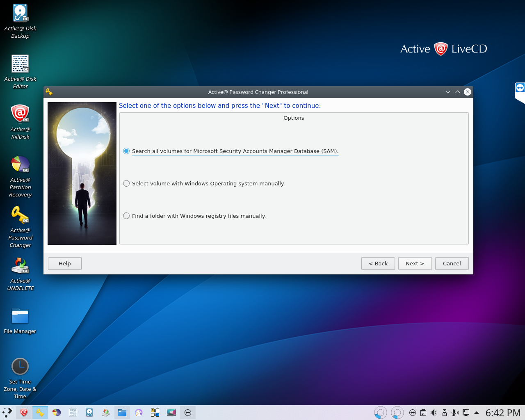
Task: Open Active@ KillDisk desktop icon
Action: pos(20,122)
